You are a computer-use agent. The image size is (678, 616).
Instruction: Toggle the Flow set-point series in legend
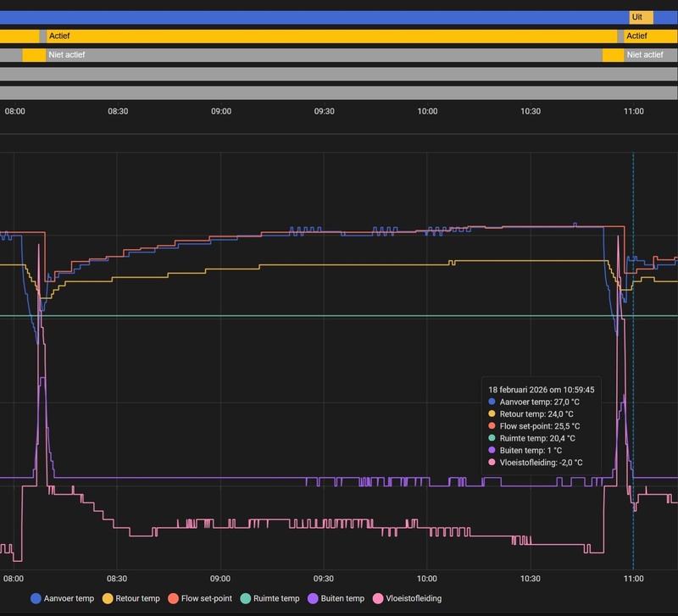point(205,598)
